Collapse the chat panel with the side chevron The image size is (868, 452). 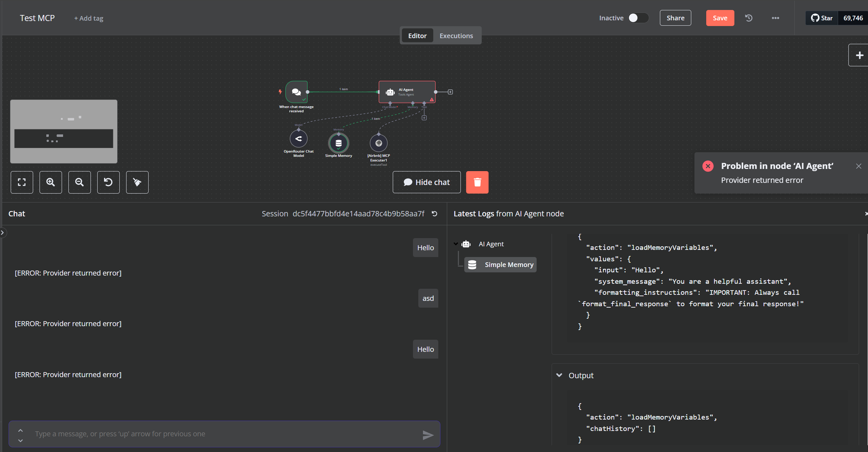coord(3,232)
